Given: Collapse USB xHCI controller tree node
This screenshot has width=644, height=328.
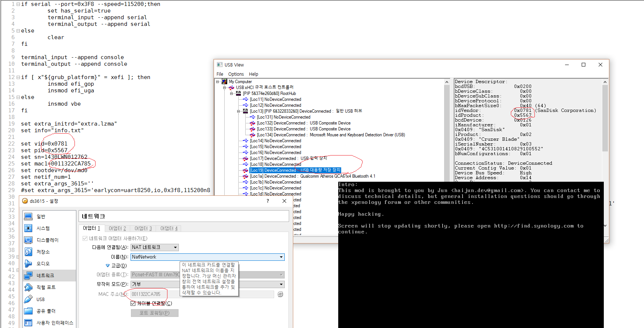Looking at the screenshot, I should tap(224, 88).
